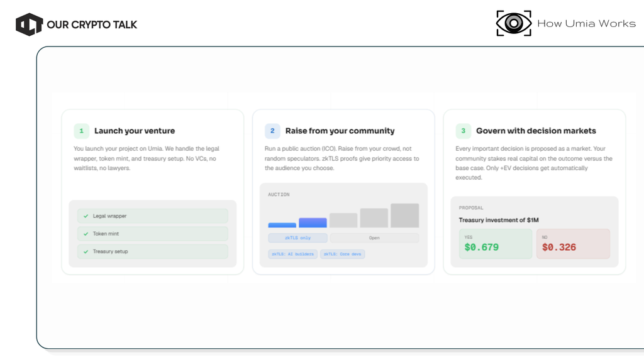Click the AUCTION label
The image size is (644, 362).
pyautogui.click(x=279, y=195)
